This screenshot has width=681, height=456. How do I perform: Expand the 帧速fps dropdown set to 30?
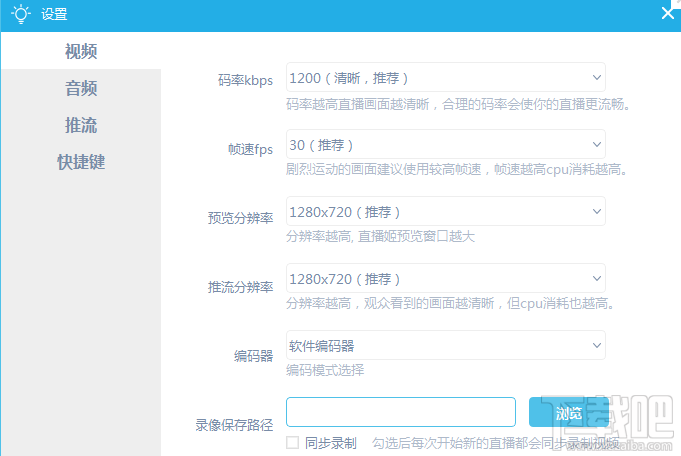pyautogui.click(x=446, y=144)
